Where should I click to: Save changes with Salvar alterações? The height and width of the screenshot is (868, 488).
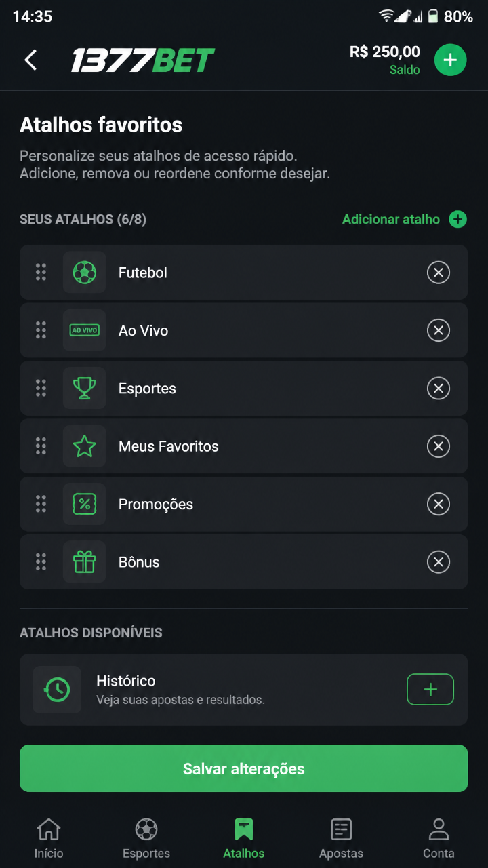(x=244, y=768)
